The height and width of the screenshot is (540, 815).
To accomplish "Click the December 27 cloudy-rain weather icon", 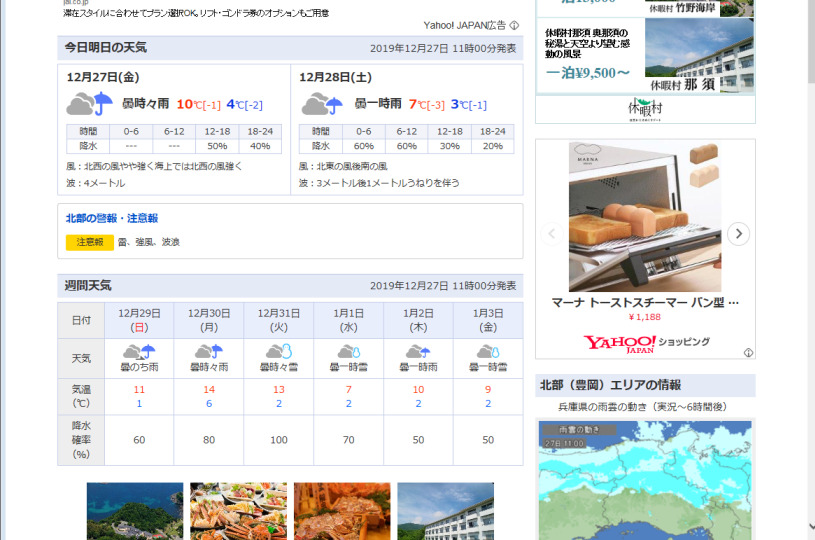I will (89, 103).
